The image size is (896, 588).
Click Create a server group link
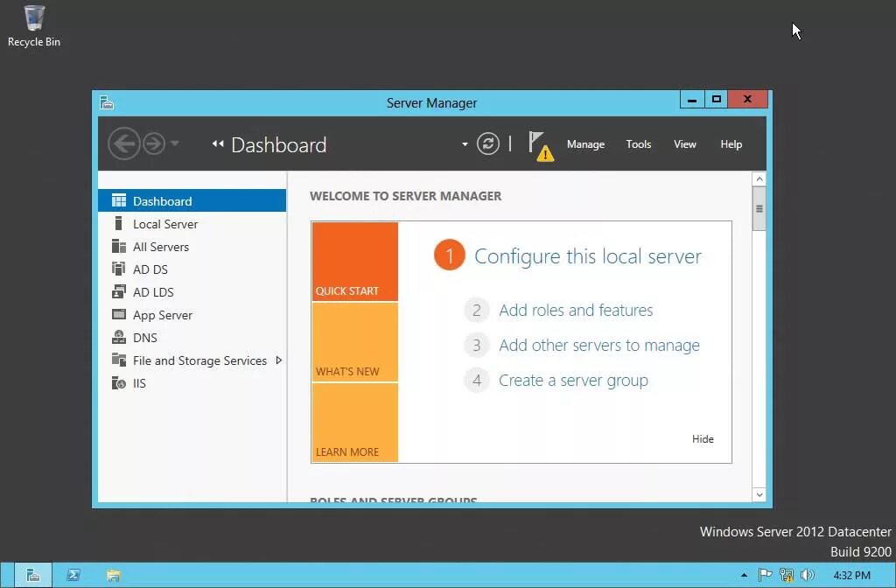point(573,381)
